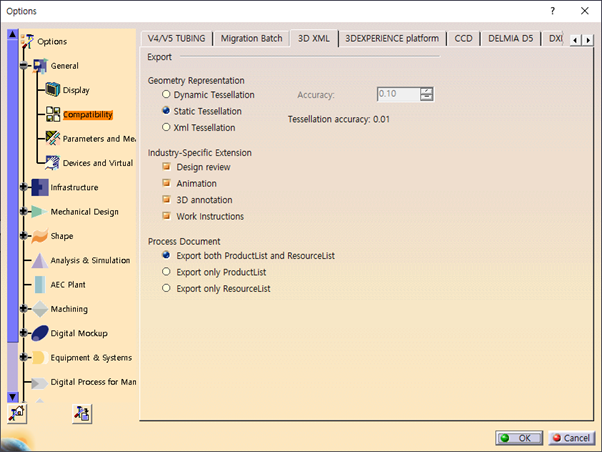Click the Digital Process for Manufacturing icon

[x=40, y=382]
